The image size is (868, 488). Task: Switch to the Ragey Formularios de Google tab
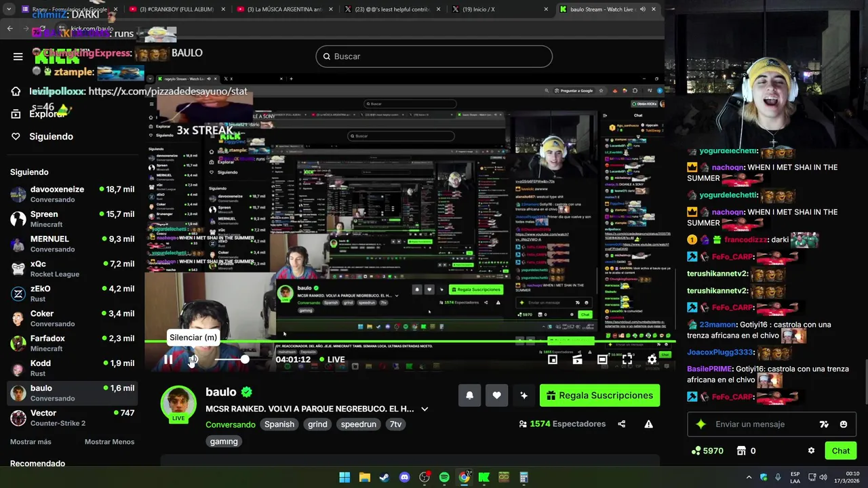point(68,9)
